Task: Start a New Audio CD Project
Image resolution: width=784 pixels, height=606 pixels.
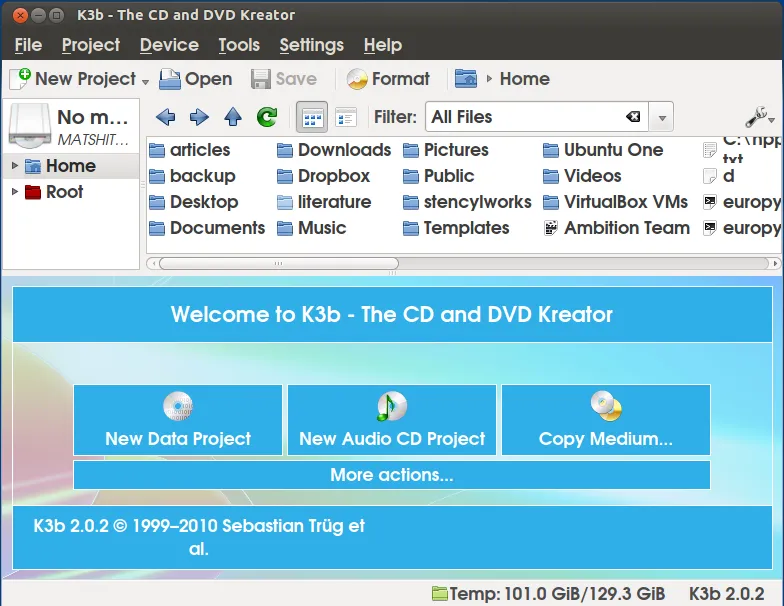Action: pyautogui.click(x=392, y=420)
